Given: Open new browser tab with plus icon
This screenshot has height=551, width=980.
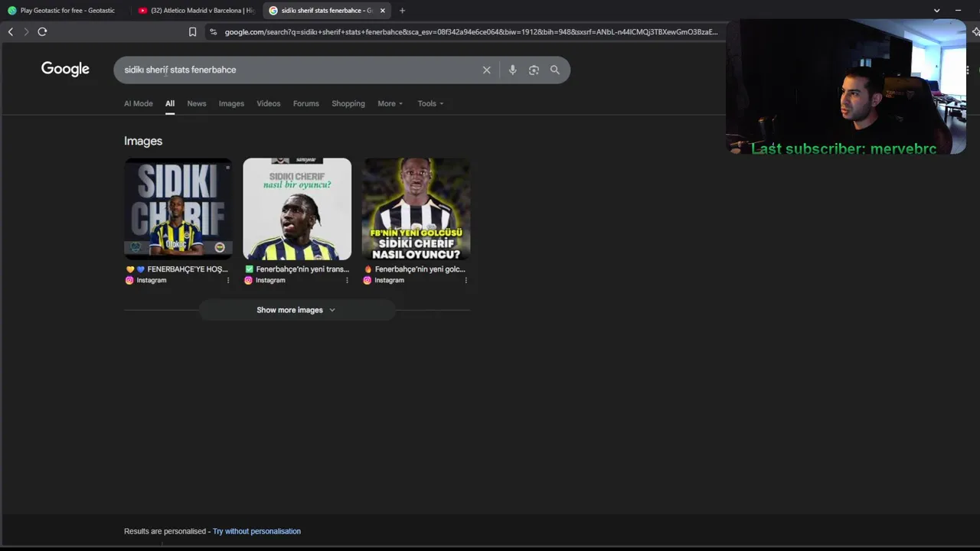Looking at the screenshot, I should point(402,11).
